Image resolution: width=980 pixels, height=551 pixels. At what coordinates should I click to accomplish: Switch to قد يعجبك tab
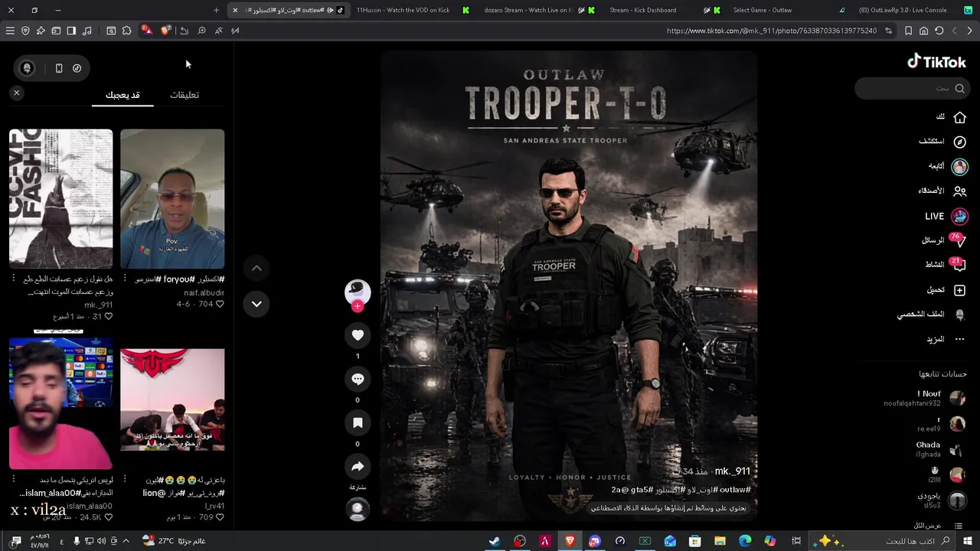tap(122, 95)
